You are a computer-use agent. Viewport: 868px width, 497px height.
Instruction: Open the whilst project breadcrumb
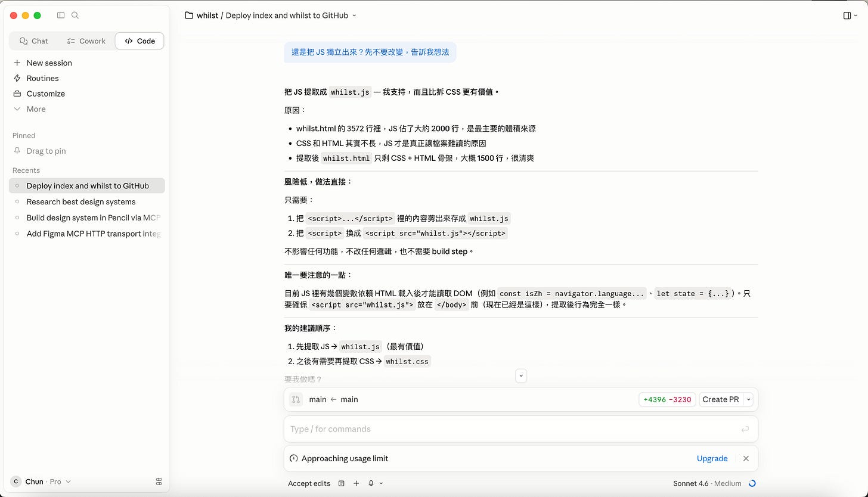coord(207,15)
